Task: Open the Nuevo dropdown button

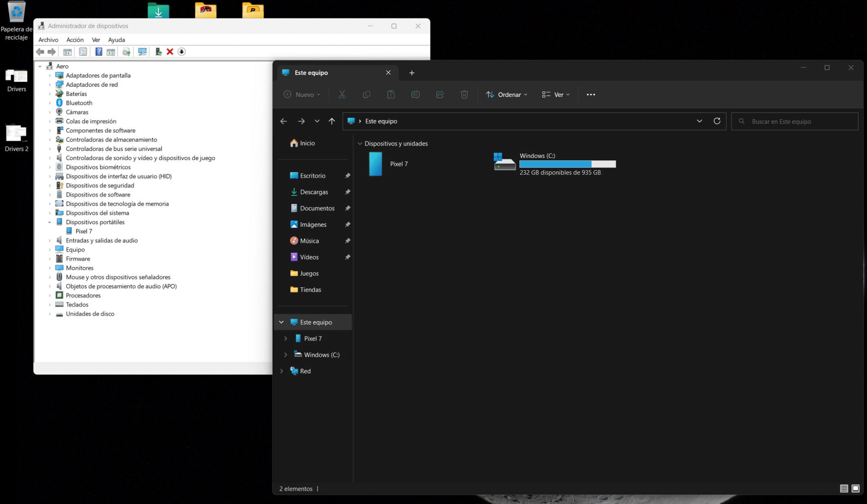Action: tap(302, 94)
